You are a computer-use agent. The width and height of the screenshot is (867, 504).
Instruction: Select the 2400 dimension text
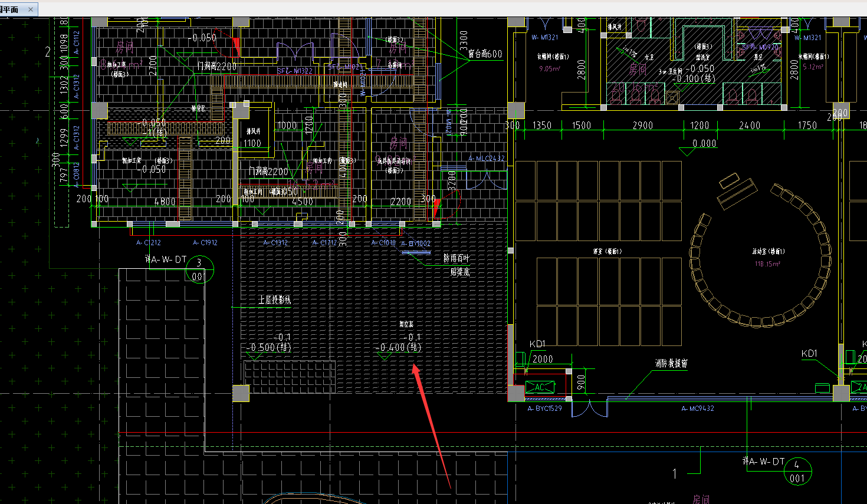750,125
